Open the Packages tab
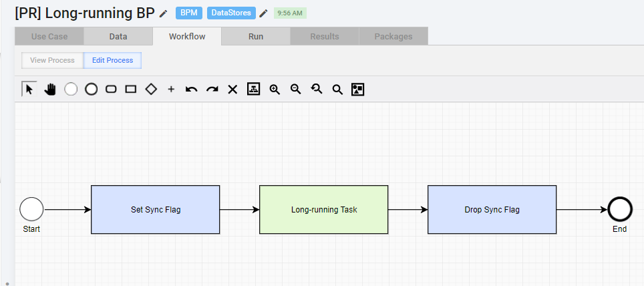644x286 pixels. click(393, 36)
